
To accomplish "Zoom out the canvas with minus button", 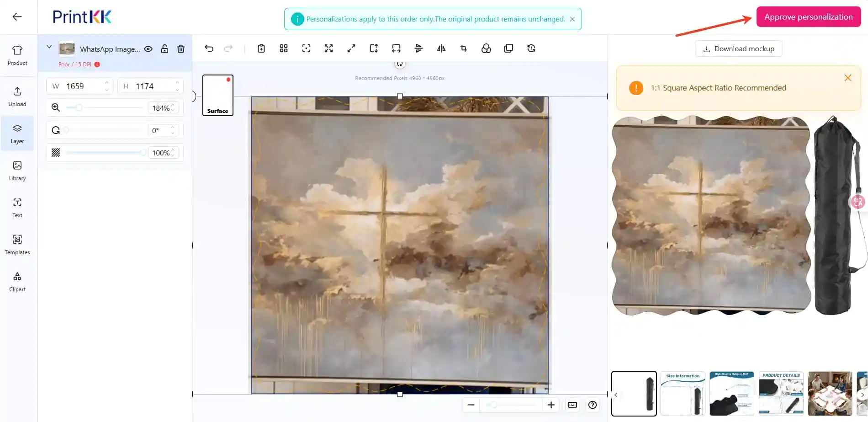I will tap(471, 405).
